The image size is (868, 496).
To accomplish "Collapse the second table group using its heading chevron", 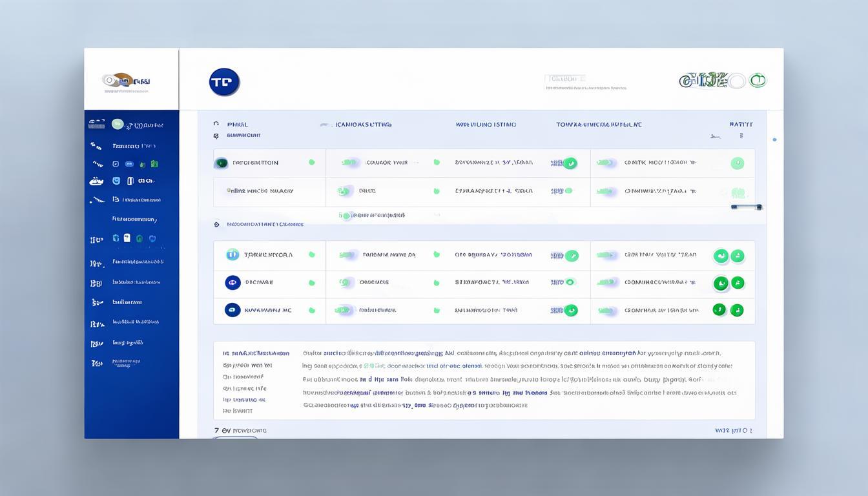I will (216, 225).
